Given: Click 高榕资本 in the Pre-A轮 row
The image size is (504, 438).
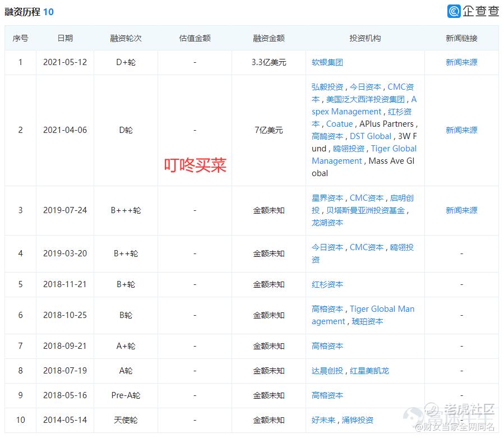Looking at the screenshot, I should 327,395.
